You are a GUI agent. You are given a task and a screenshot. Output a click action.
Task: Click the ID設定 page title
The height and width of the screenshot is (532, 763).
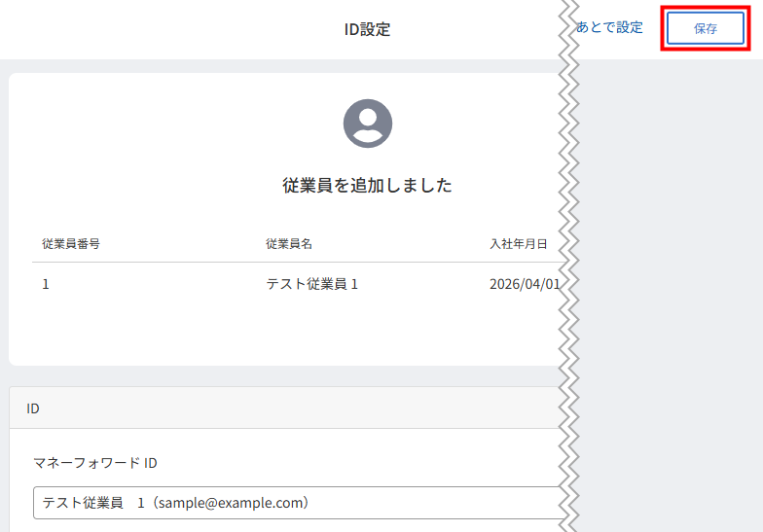point(367,29)
